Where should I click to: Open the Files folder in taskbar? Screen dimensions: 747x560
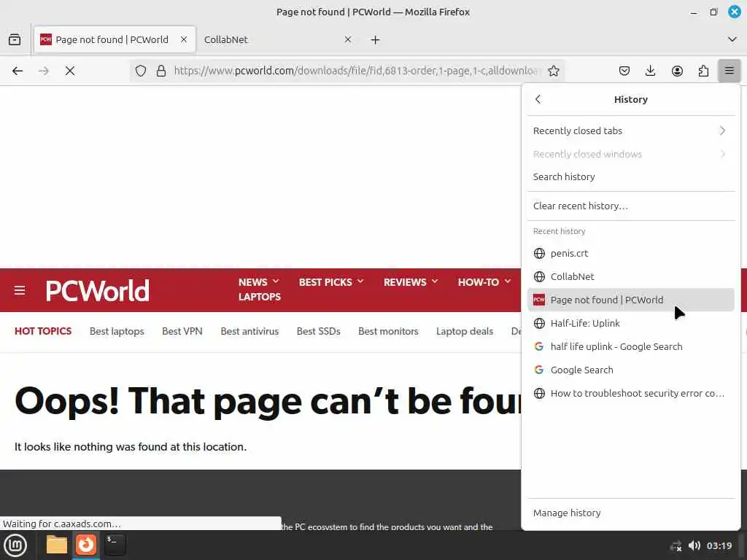tap(57, 545)
